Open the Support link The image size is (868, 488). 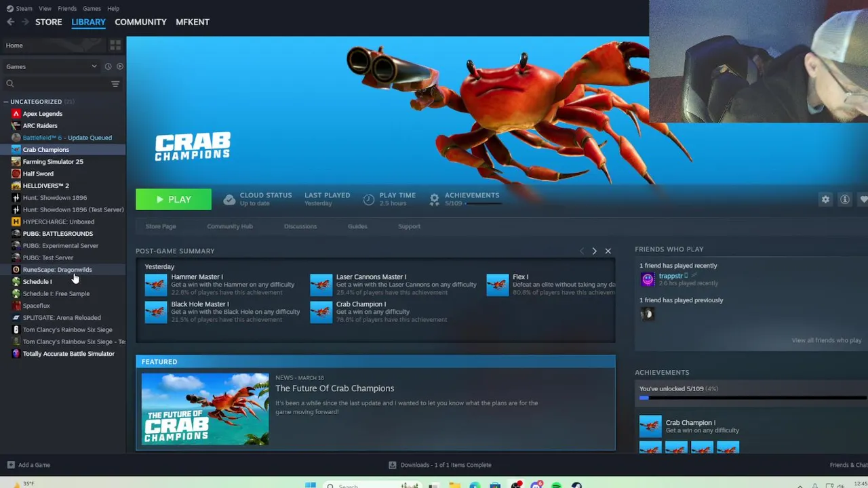click(409, 226)
